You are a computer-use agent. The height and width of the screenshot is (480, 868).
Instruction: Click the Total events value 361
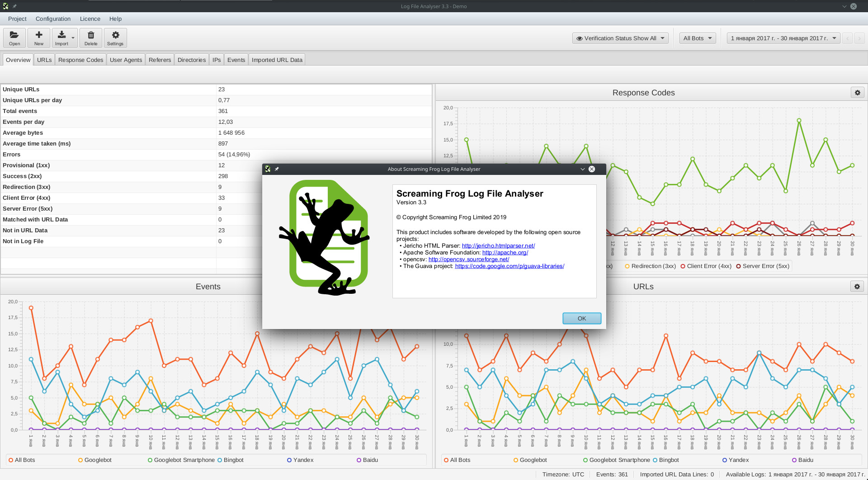(x=223, y=111)
